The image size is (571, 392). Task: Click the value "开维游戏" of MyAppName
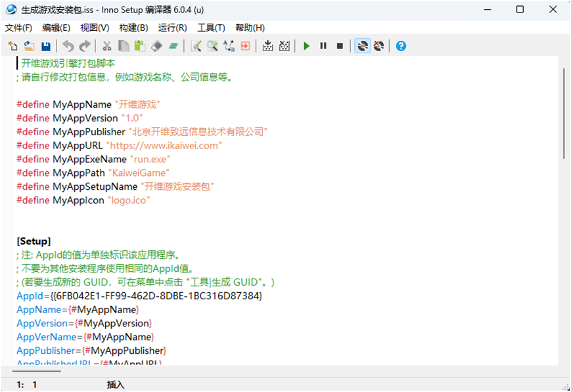(x=137, y=104)
